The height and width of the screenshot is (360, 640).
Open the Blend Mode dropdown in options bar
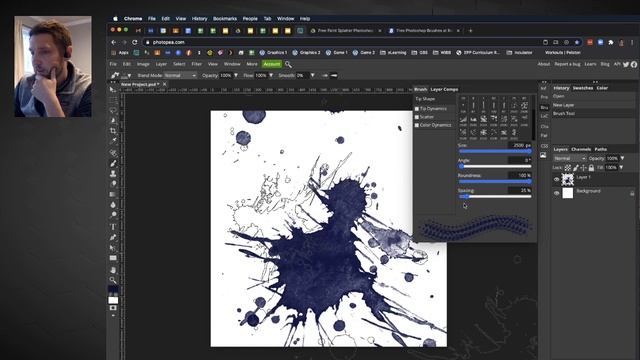tap(180, 76)
